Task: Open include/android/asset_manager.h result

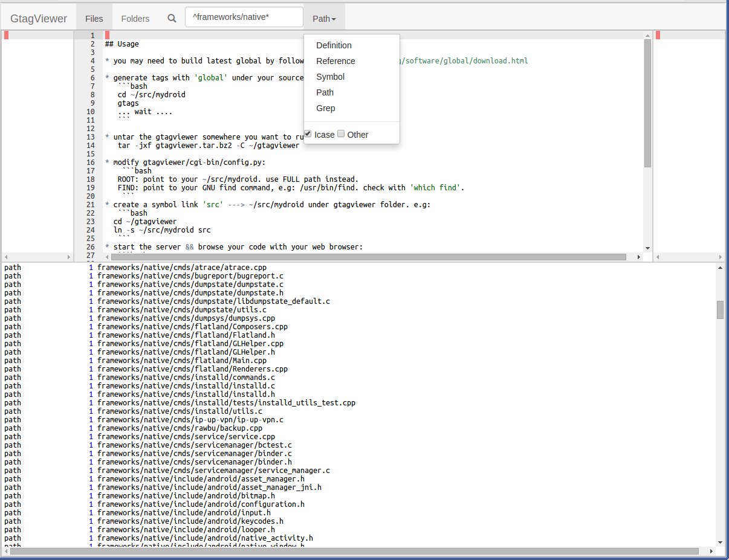Action: click(x=201, y=478)
